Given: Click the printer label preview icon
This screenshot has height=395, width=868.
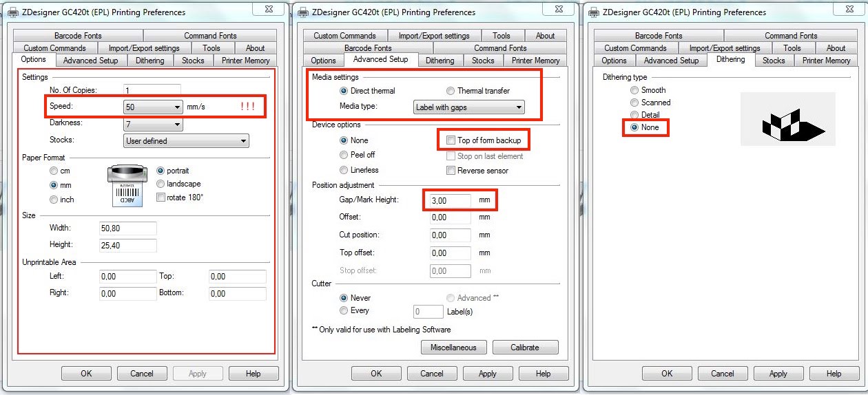Looking at the screenshot, I should (127, 186).
